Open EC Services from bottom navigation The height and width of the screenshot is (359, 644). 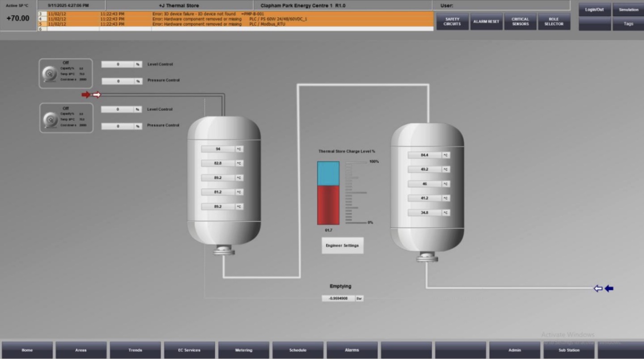point(189,350)
